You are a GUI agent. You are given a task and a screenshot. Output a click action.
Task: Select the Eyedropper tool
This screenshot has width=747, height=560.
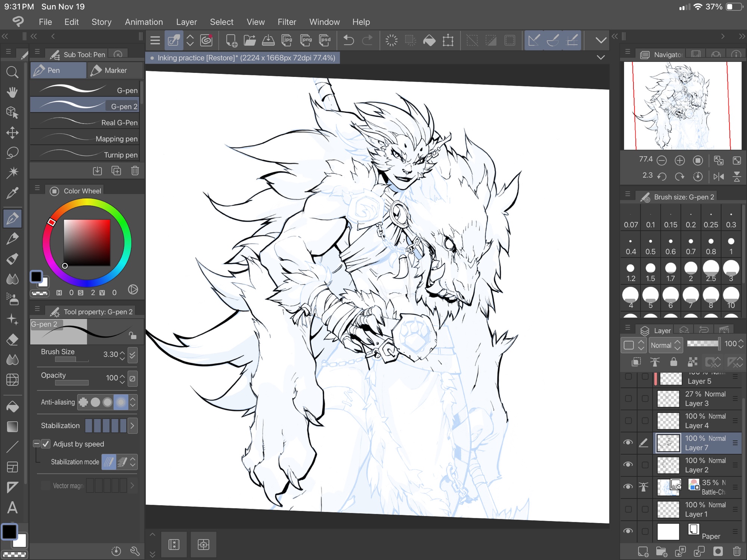tap(12, 193)
